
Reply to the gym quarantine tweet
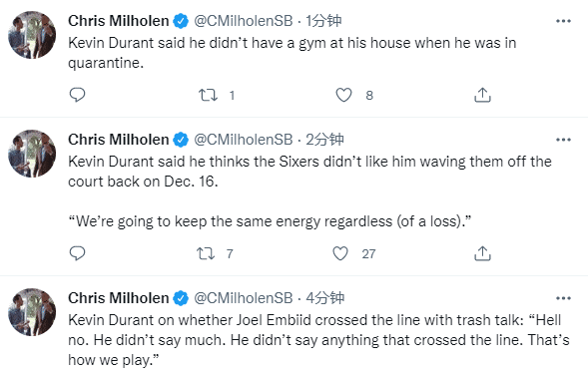pos(77,95)
